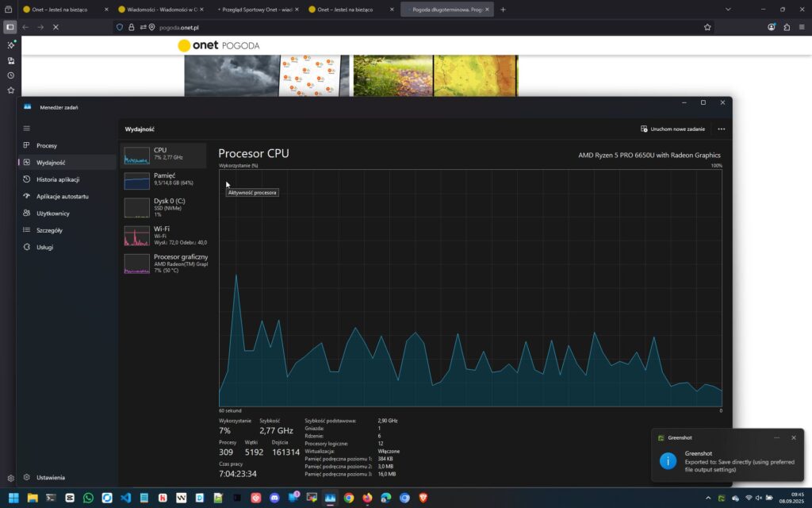
Task: Select Historia aplikacji in navigation
Action: pos(57,179)
